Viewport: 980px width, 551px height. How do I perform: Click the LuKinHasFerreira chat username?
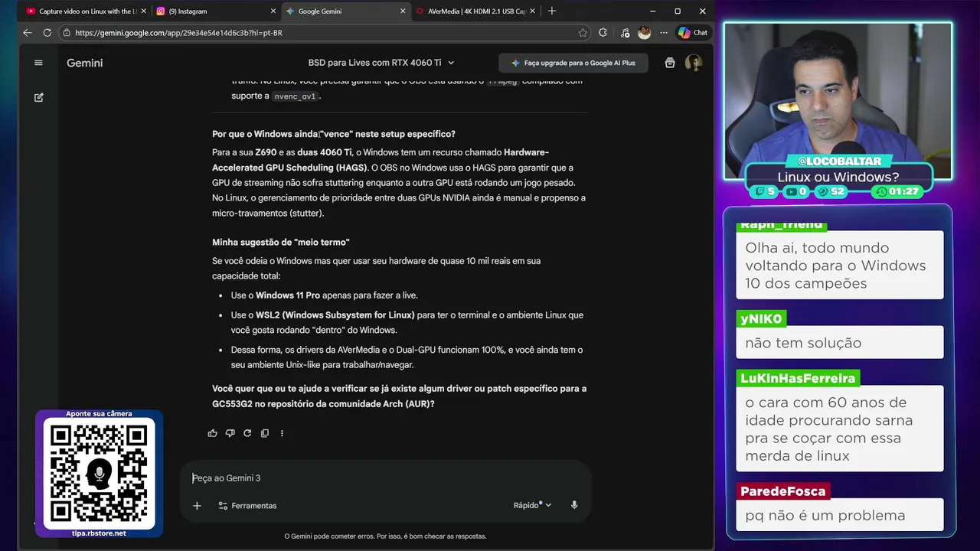(x=798, y=378)
